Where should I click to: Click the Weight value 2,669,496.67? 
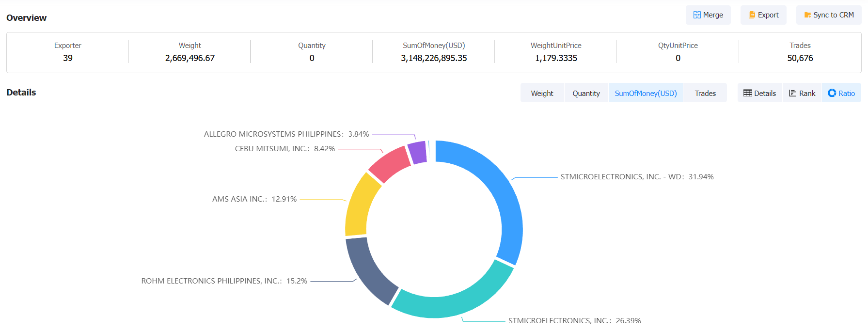pyautogui.click(x=190, y=58)
